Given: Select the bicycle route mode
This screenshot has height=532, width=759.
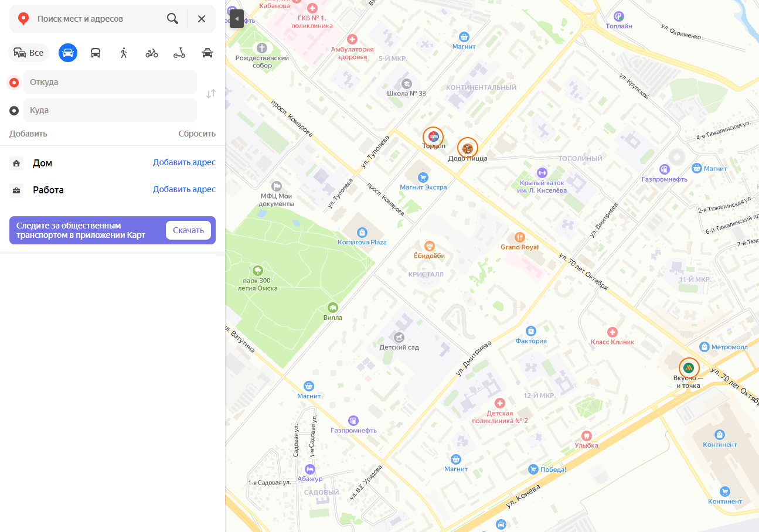Looking at the screenshot, I should click(x=152, y=53).
